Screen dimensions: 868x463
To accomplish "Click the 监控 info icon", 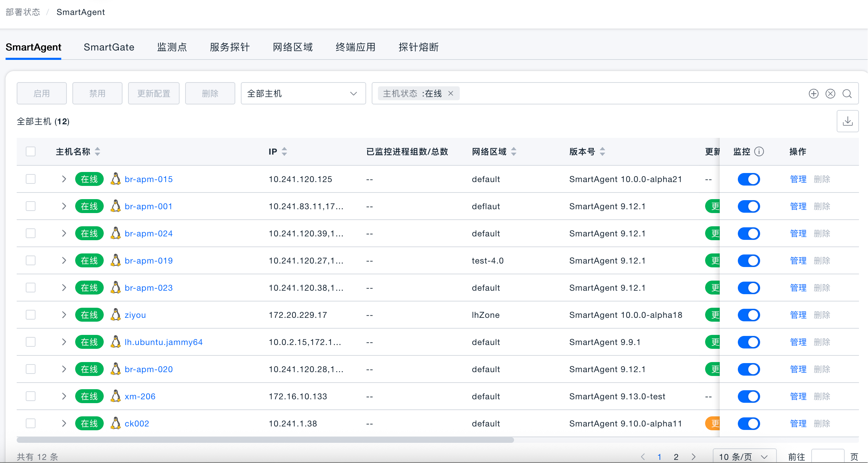I will [x=759, y=151].
